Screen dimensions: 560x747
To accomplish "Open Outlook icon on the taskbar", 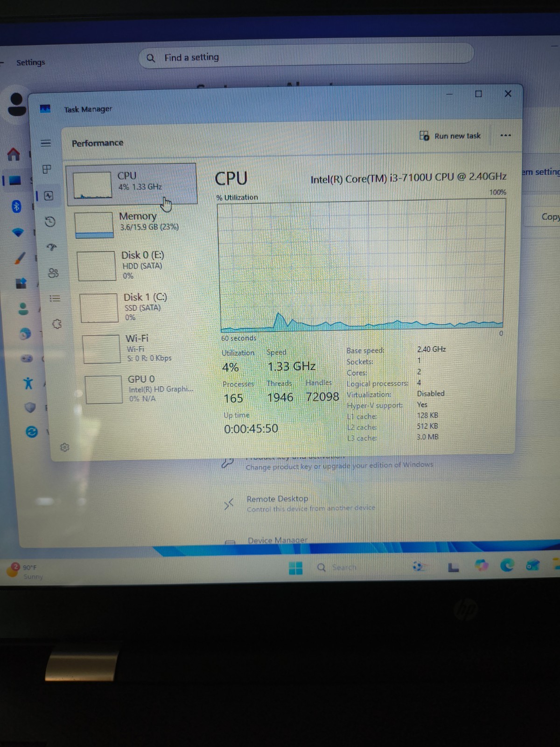I will pyautogui.click(x=532, y=565).
